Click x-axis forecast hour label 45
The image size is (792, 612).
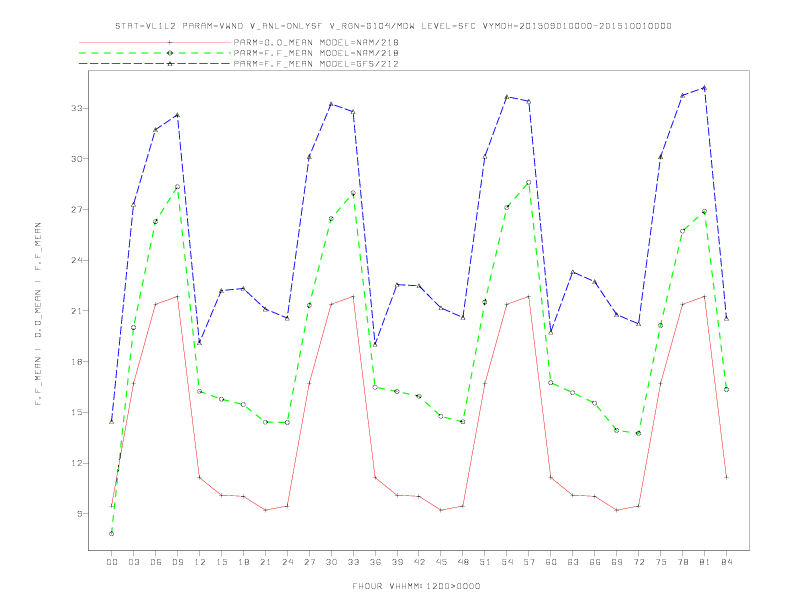pos(441,562)
